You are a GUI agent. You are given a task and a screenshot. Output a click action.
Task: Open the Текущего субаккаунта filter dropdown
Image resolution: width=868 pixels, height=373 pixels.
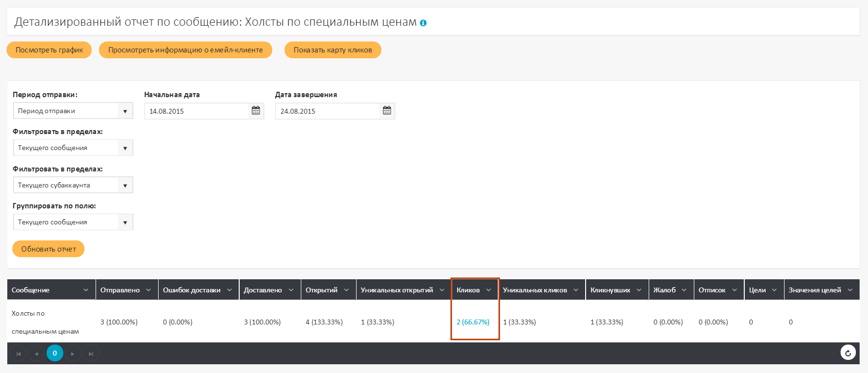click(125, 185)
